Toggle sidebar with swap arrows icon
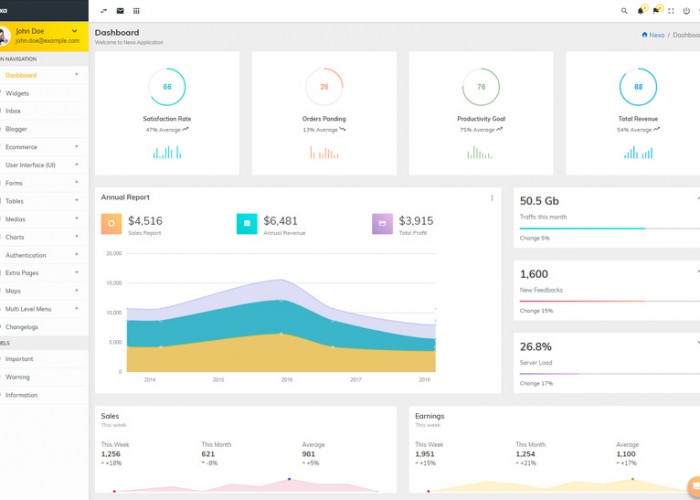700x500 pixels. pyautogui.click(x=104, y=11)
